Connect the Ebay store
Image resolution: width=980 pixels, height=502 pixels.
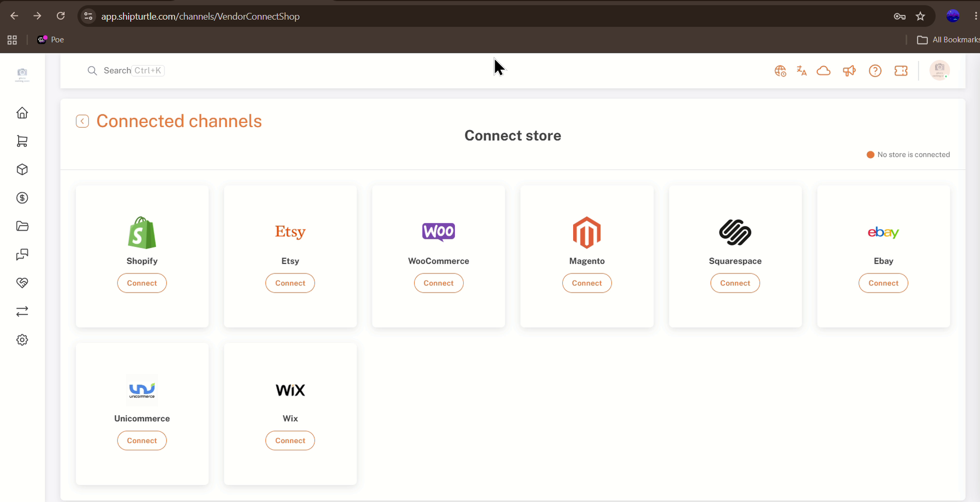pos(883,283)
